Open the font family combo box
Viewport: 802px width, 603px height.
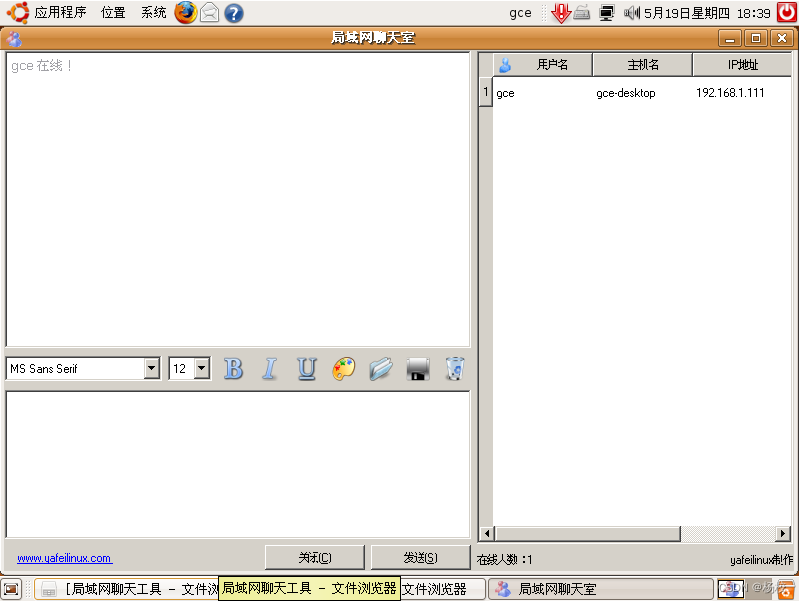[x=83, y=368]
